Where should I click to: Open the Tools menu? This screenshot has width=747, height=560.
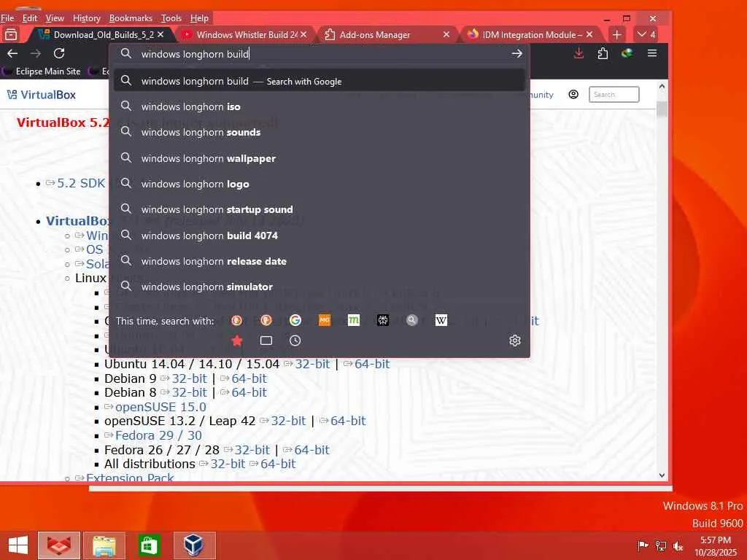coord(171,18)
